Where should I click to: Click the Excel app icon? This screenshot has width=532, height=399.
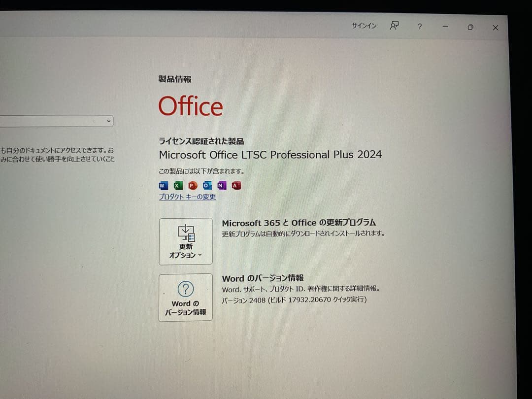178,186
